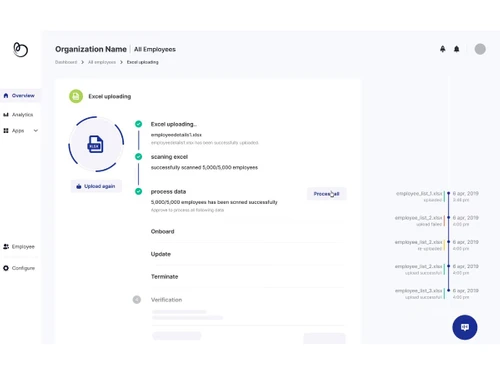Screen dimensions: 500x375
Task: Click the Configure gear icon
Action: point(6,268)
